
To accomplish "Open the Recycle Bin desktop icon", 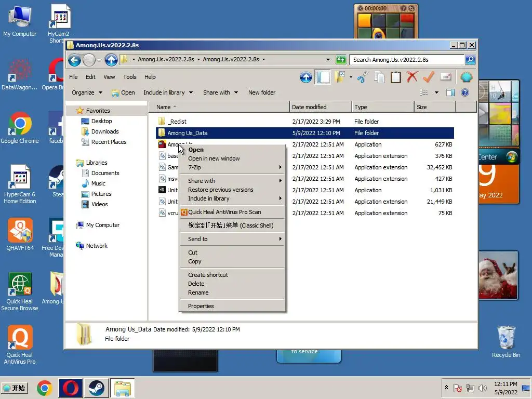I will (x=506, y=341).
